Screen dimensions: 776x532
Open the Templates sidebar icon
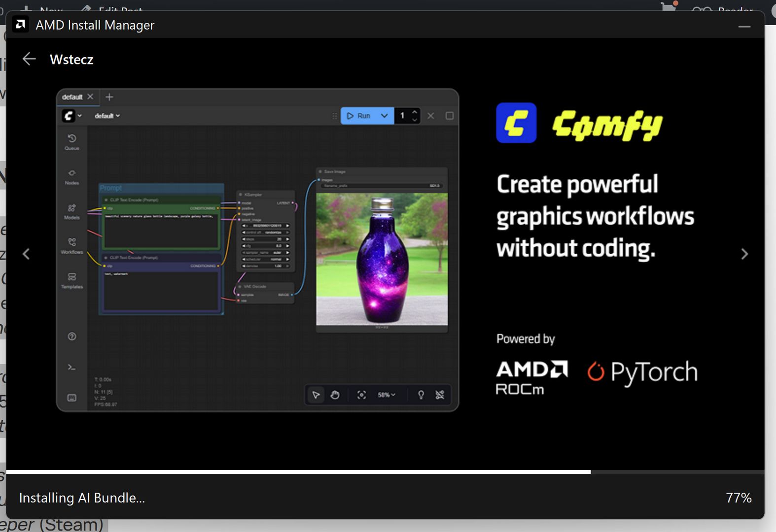coord(72,280)
